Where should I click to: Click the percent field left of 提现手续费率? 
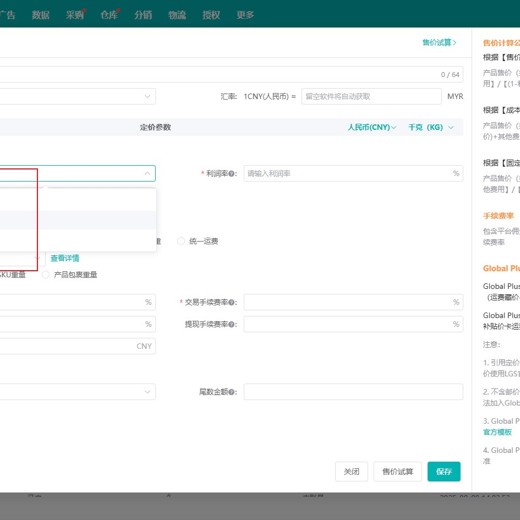coord(77,324)
